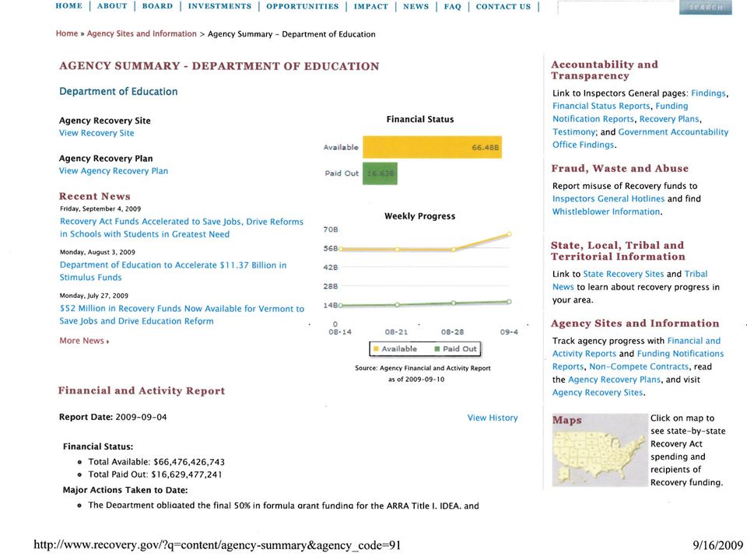Click the yellow Available bar showing 66.48B

pyautogui.click(x=432, y=147)
